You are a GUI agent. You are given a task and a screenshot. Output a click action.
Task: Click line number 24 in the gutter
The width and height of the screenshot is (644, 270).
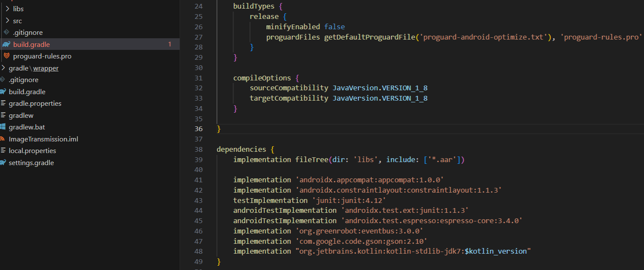click(x=198, y=6)
